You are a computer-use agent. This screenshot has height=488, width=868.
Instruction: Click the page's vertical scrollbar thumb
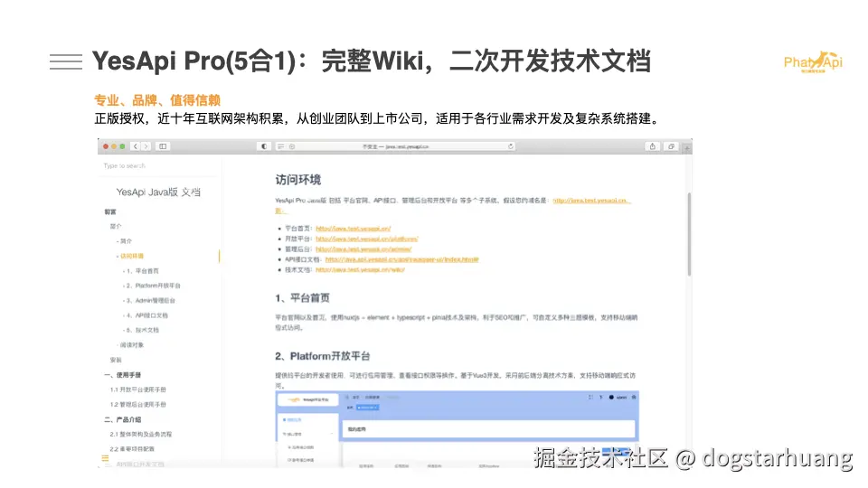click(689, 234)
